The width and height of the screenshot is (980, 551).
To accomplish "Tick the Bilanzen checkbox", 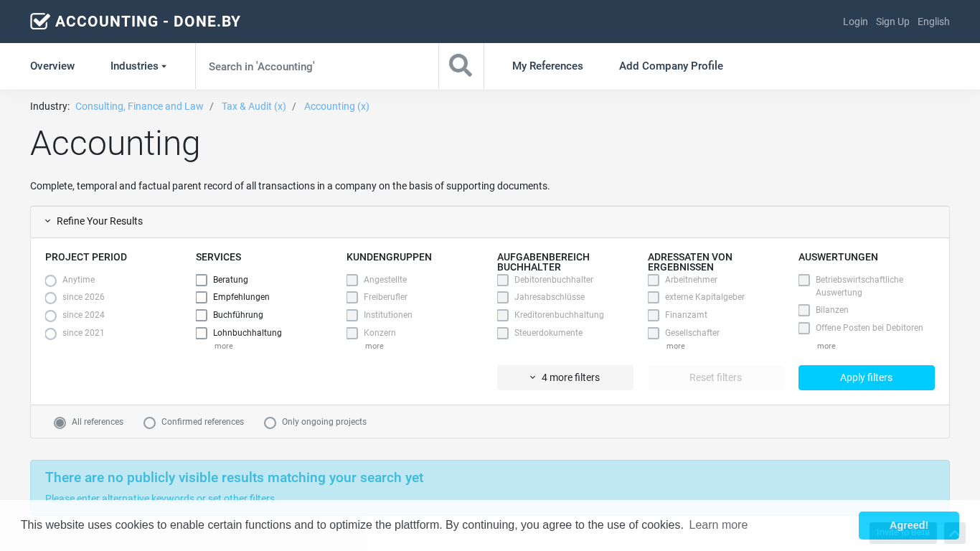I will click(x=804, y=310).
